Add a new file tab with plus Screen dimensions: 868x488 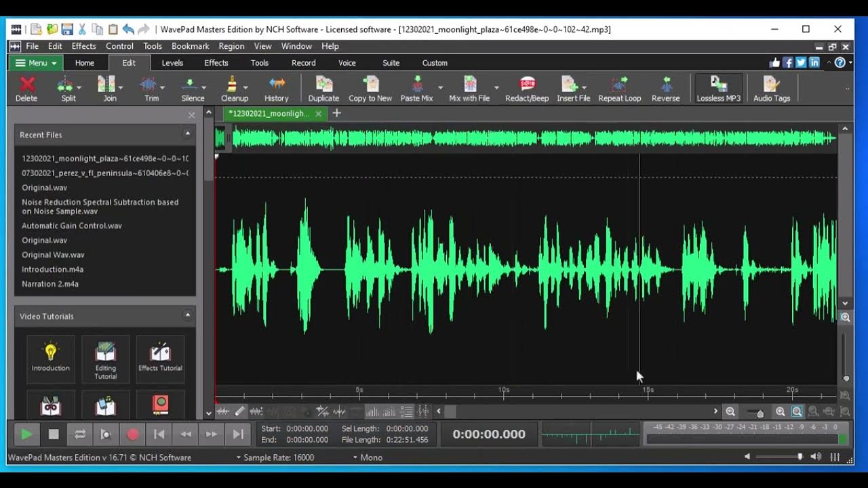coord(336,113)
